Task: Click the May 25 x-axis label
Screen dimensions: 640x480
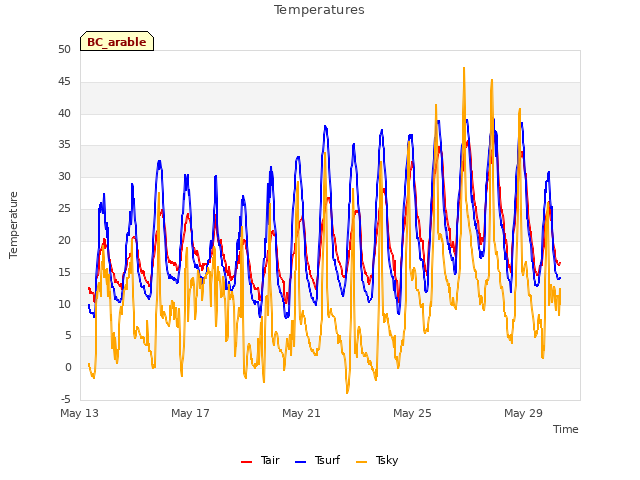Action: click(412, 413)
